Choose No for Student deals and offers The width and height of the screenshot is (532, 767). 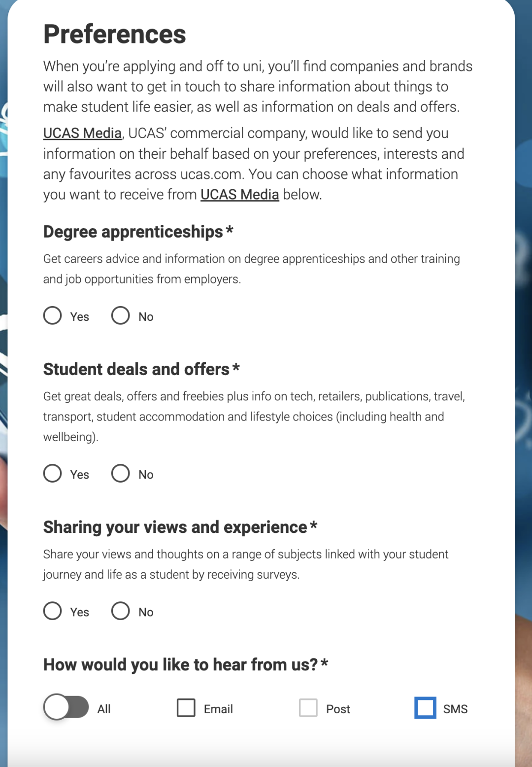(120, 473)
